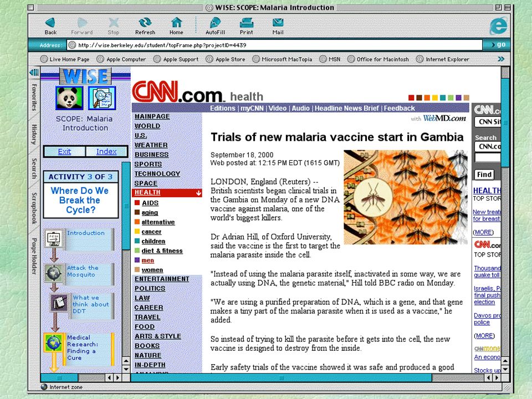
Task: Click the Stop toolbar icon
Action: click(x=113, y=23)
